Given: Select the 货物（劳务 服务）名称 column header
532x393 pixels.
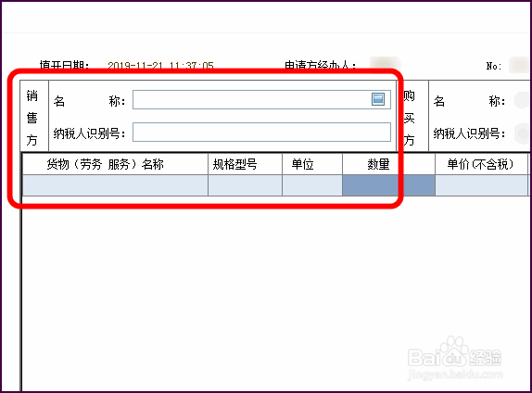Looking at the screenshot, I should (x=115, y=165).
